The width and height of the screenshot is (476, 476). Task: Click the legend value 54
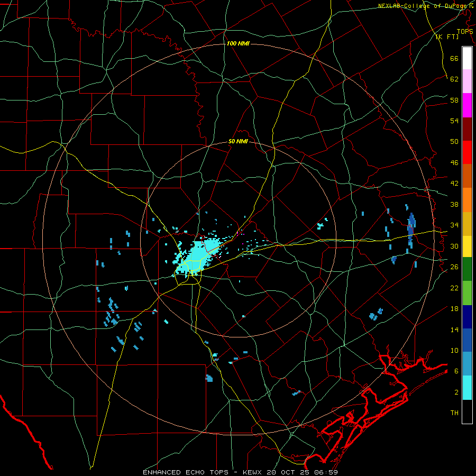[x=454, y=121]
